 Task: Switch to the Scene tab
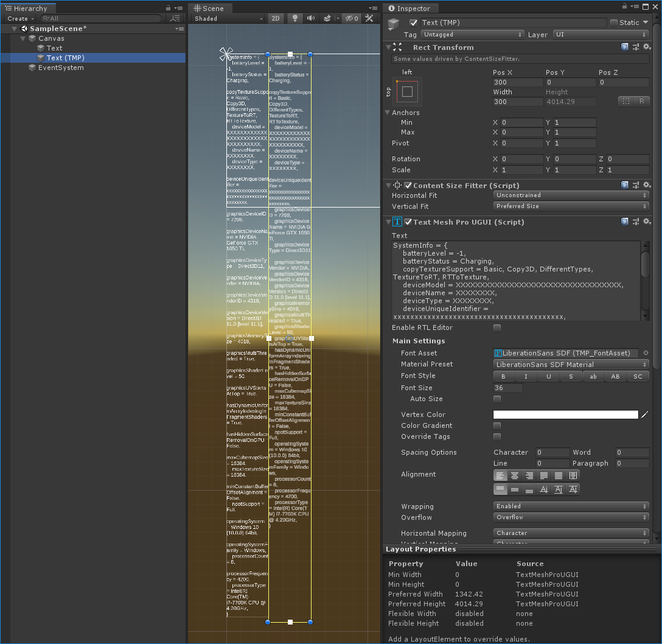pyautogui.click(x=210, y=8)
